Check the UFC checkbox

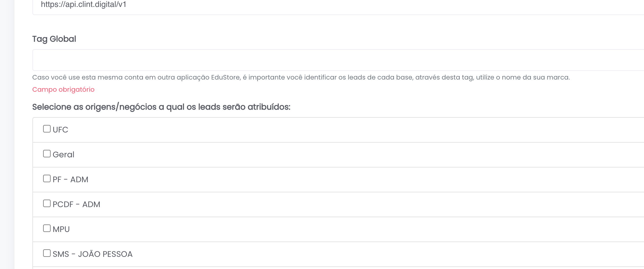[47, 129]
